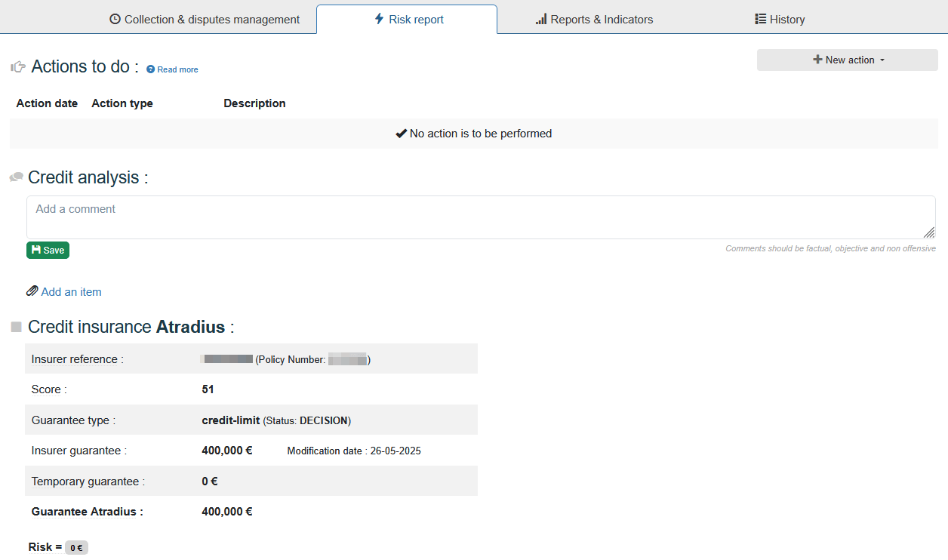This screenshot has width=948, height=560.
Task: Click the clock icon on Collection tab
Action: click(x=115, y=20)
